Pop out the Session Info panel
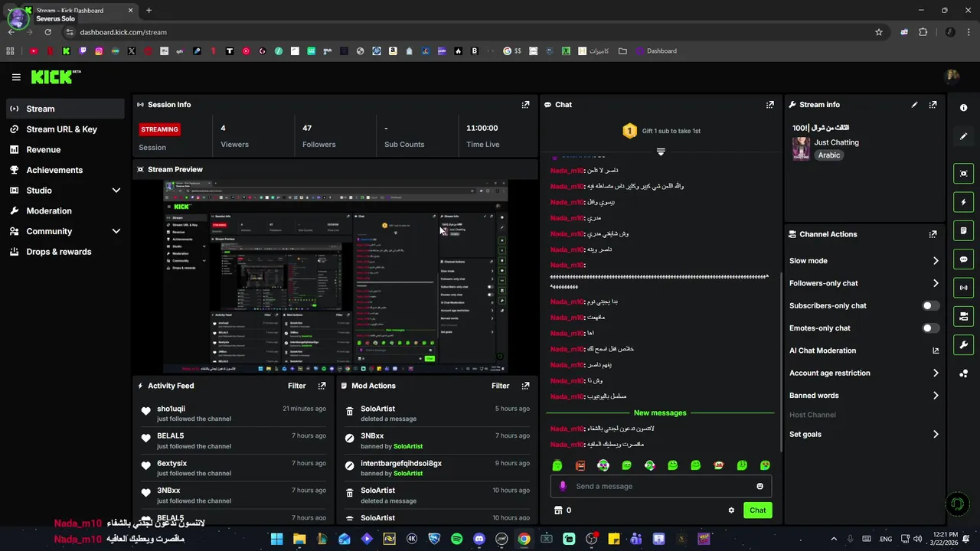Viewport: 980px width, 551px height. click(525, 105)
